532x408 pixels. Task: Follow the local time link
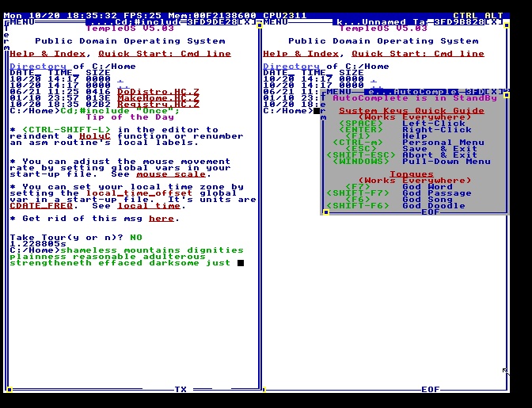click(x=149, y=206)
